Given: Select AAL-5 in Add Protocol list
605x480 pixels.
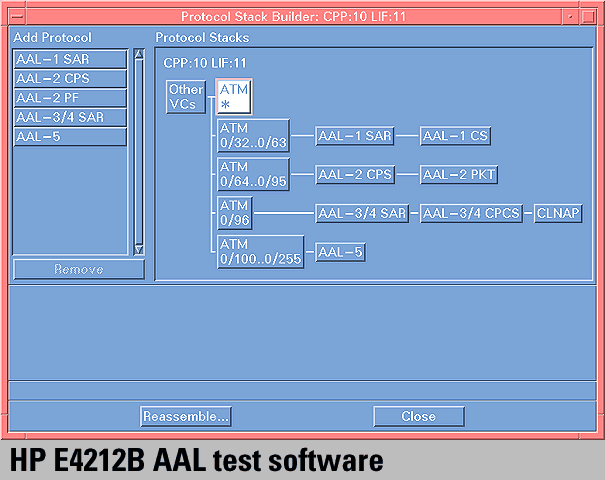Looking at the screenshot, I should click(70, 136).
